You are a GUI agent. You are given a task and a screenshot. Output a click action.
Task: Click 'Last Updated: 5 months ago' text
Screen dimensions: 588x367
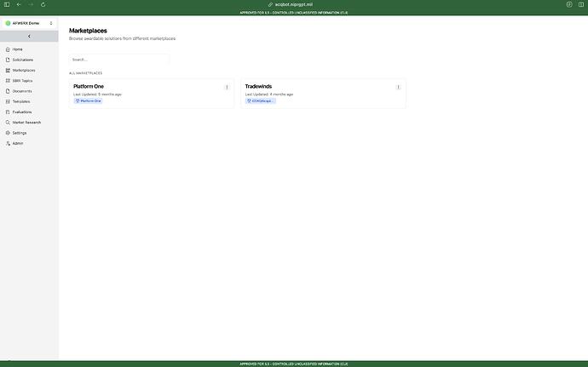[x=97, y=95]
